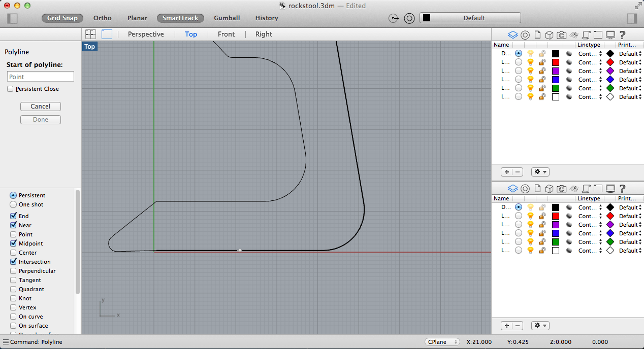Open the Layers panel icon in the upper right panel

pyautogui.click(x=512, y=35)
